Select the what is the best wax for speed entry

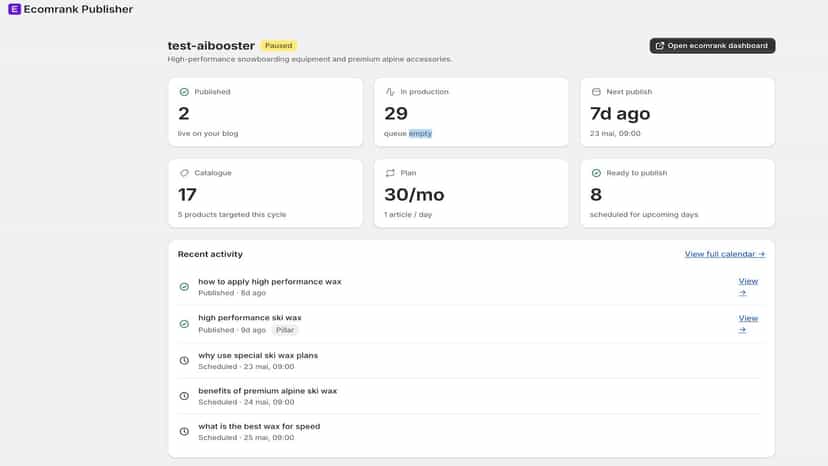[469, 432]
